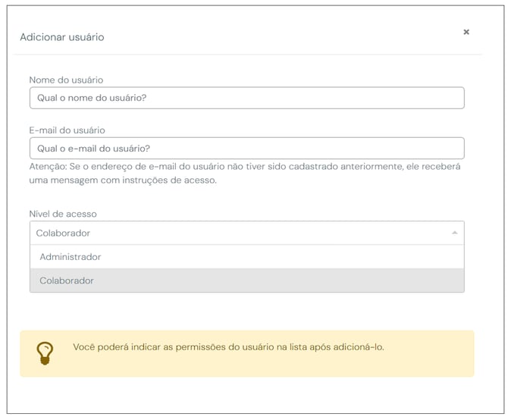This screenshot has height=420, width=508.
Task: Click the lightbulb tip icon
Action: click(45, 353)
